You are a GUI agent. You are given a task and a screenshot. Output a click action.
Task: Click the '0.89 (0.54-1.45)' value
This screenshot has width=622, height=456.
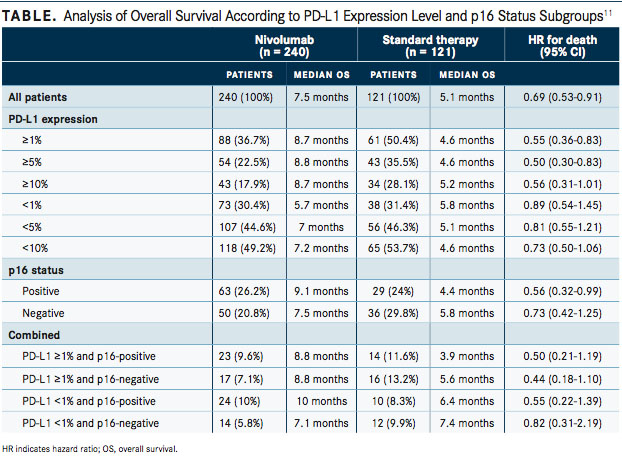click(562, 205)
